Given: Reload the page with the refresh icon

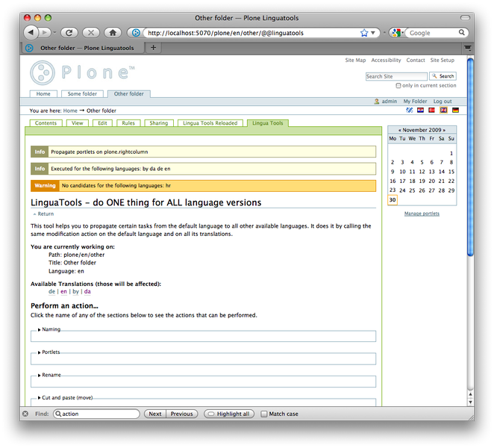Looking at the screenshot, I should tap(69, 33).
